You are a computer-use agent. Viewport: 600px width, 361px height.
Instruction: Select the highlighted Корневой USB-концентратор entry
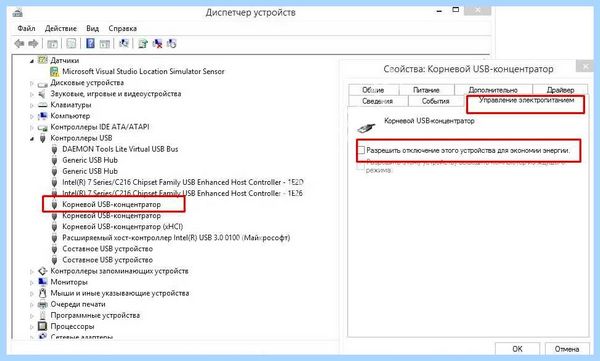coord(111,204)
